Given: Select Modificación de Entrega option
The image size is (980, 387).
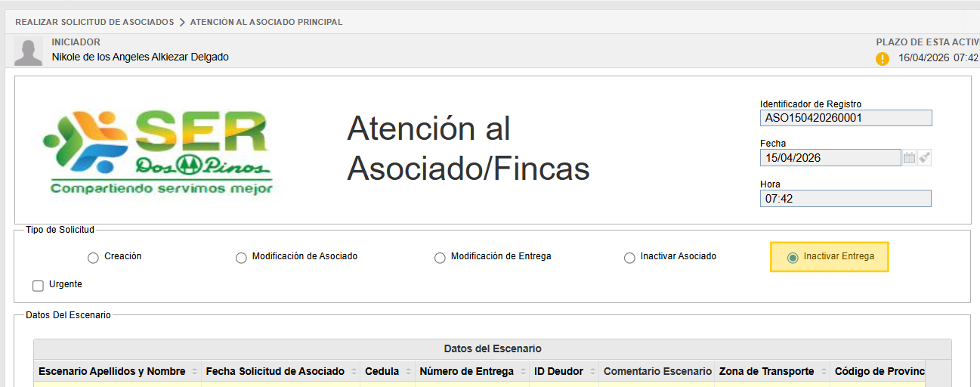Looking at the screenshot, I should pos(440,258).
